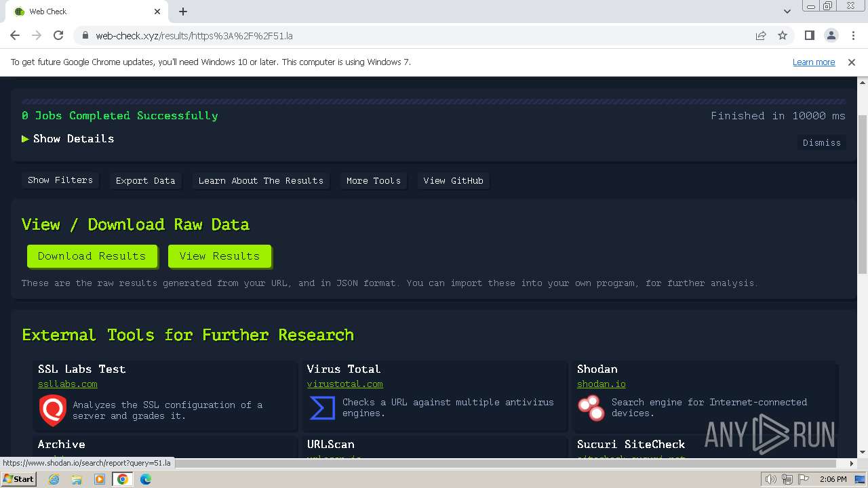Click the Sucuri SiteCheck card heading
This screenshot has height=488, width=868.
(x=631, y=445)
